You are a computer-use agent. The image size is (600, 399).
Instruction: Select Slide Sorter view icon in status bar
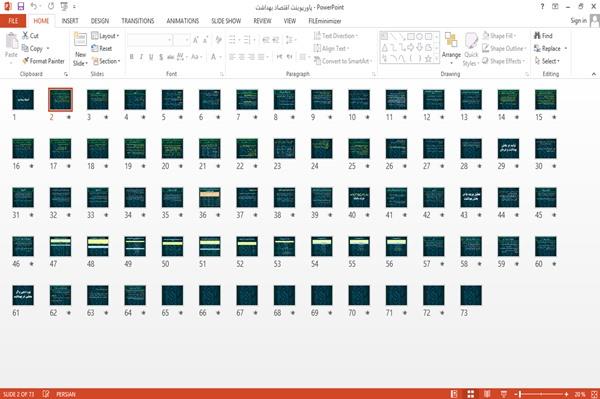471,394
